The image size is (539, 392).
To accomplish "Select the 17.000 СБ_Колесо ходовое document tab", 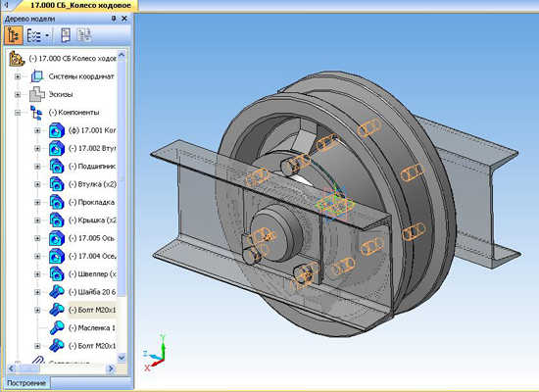I will coord(80,5).
